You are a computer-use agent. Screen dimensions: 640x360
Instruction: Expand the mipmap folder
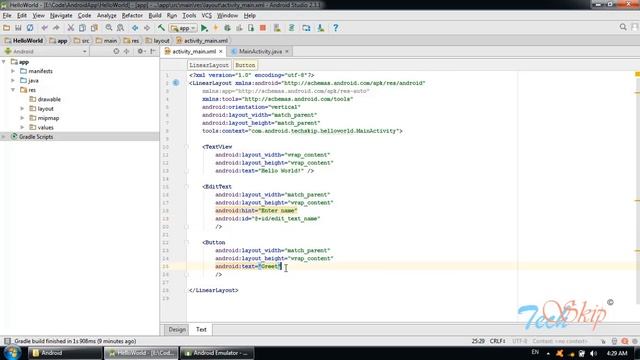23,118
